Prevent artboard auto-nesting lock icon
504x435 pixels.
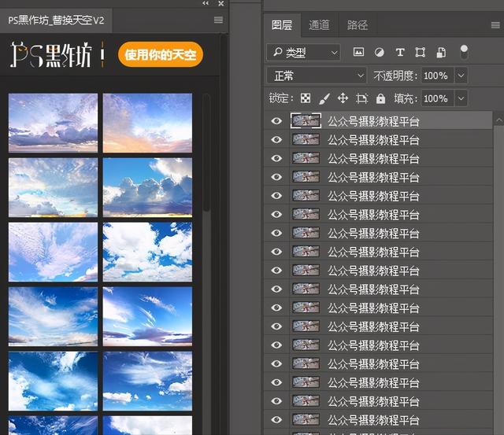pos(361,98)
